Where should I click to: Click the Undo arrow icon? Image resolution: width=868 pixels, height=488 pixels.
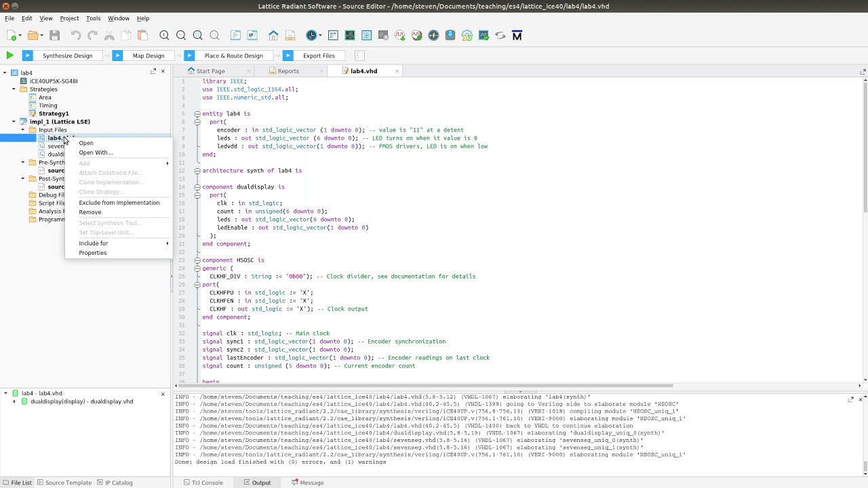[x=76, y=35]
